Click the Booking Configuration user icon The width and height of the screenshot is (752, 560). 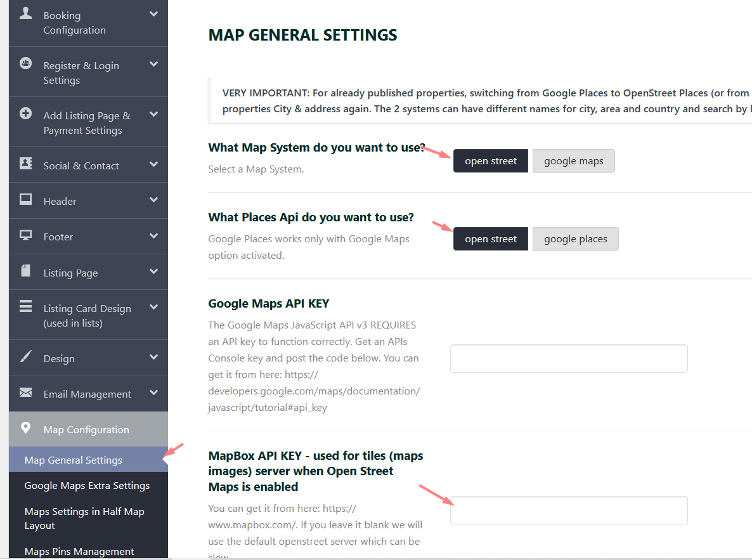[x=25, y=13]
